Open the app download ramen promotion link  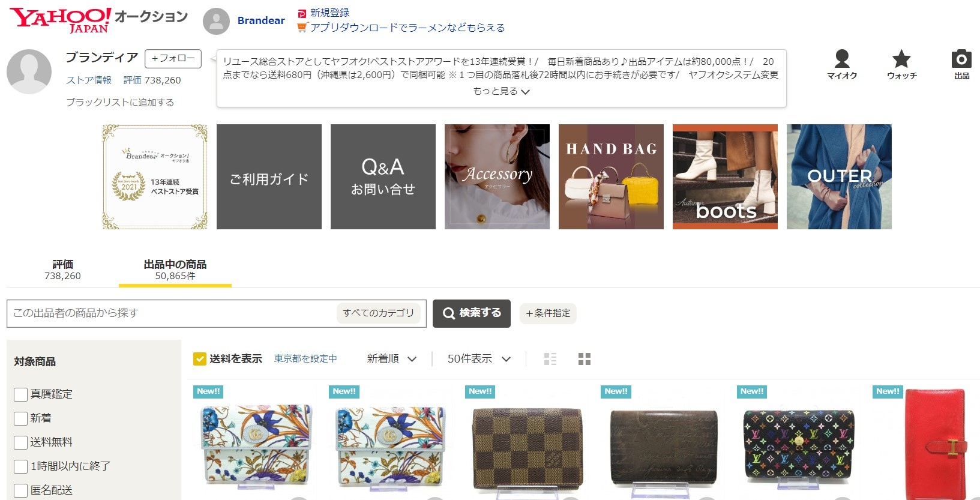(407, 27)
